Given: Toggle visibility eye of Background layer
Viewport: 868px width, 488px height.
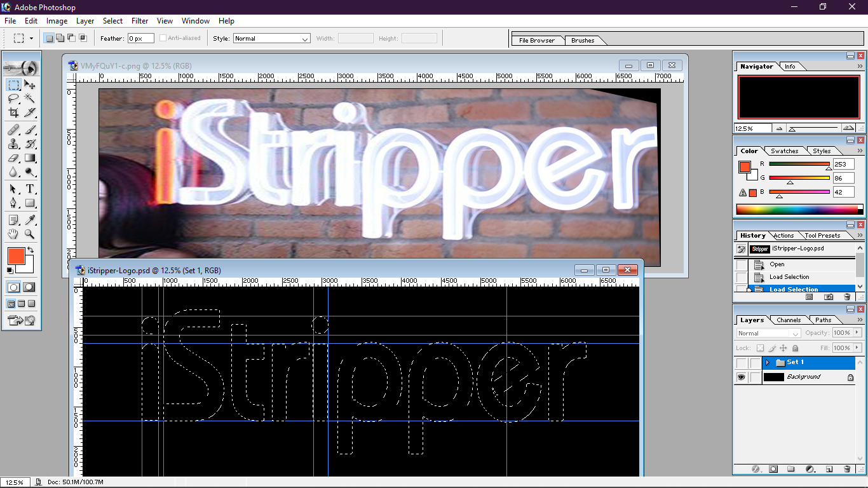Looking at the screenshot, I should tap(741, 377).
